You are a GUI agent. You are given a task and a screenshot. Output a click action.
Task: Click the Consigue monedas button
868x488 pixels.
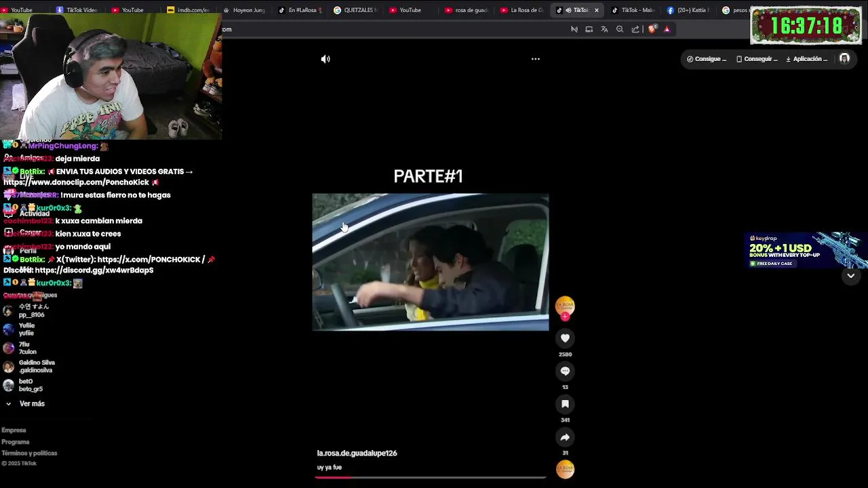[x=707, y=59]
